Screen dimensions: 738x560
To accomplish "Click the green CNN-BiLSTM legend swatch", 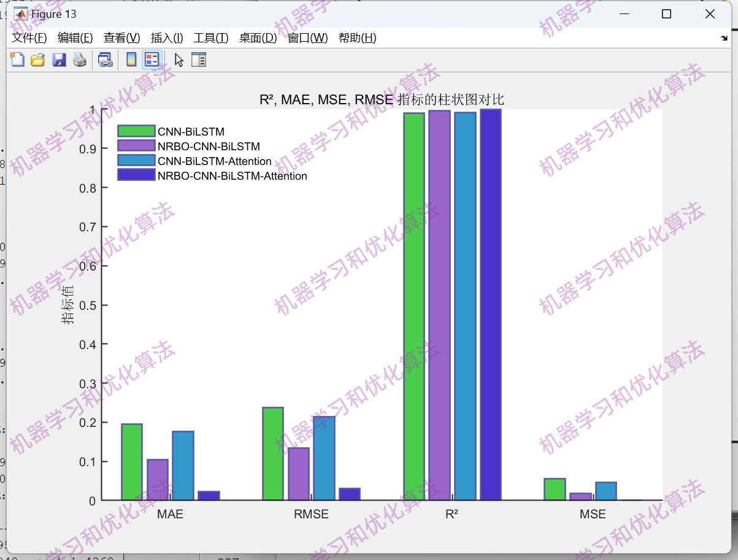I will 136,131.
